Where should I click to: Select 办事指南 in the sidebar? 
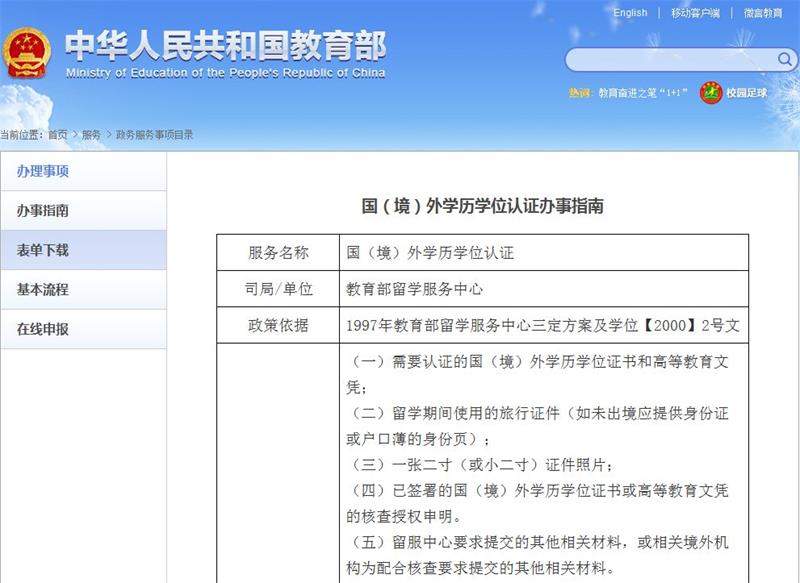[x=84, y=210]
